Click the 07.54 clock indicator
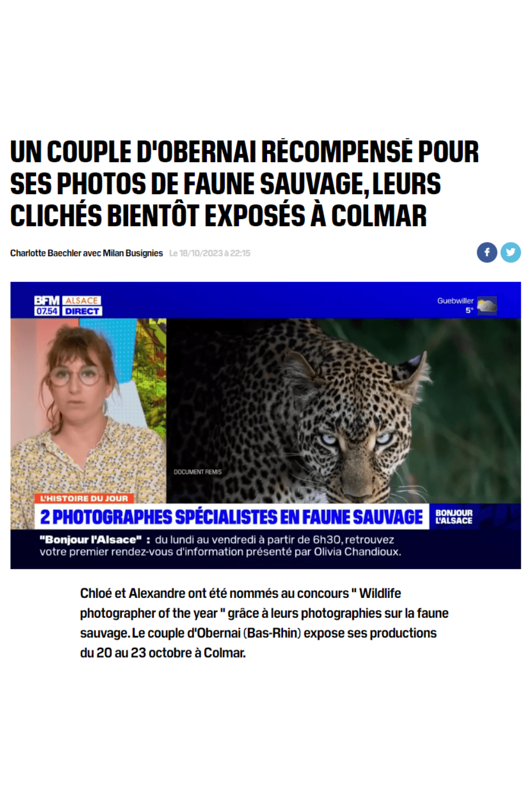Viewport: 532px width, 798px height. tap(47, 311)
